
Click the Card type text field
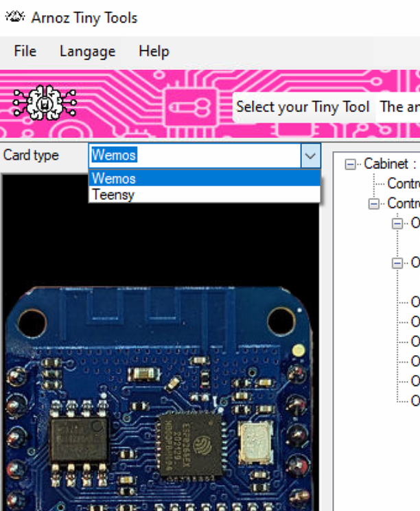[x=194, y=155]
